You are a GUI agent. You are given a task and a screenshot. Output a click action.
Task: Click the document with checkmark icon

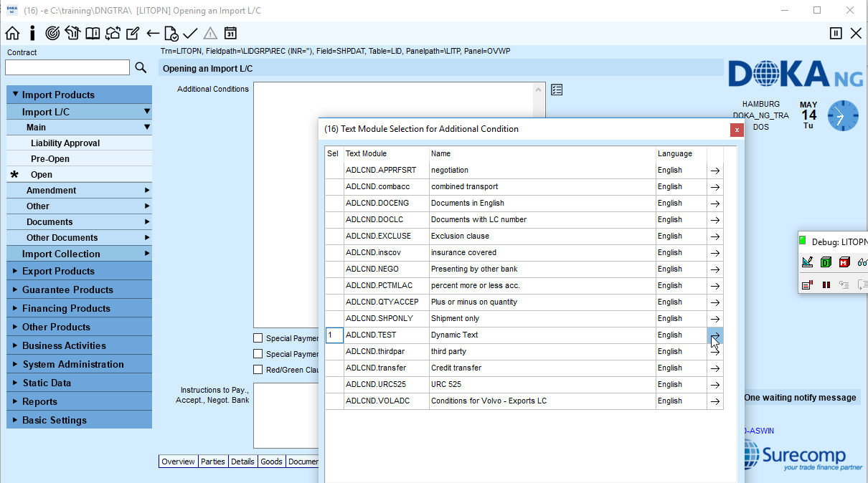(171, 33)
